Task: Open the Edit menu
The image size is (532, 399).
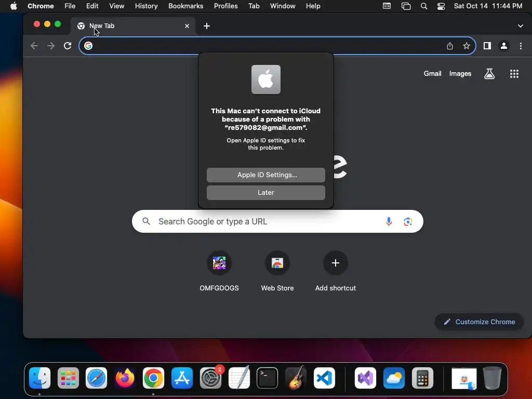Action: tap(92, 6)
